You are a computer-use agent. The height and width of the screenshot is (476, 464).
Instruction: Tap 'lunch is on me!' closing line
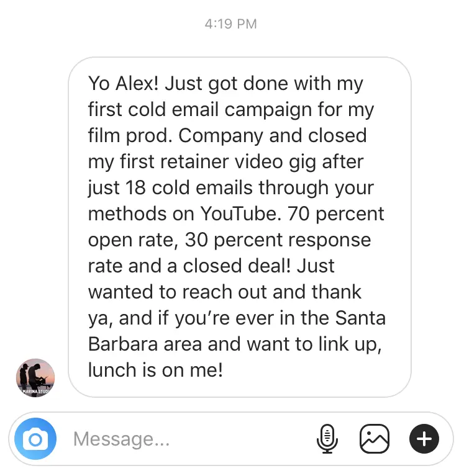pyautogui.click(x=155, y=370)
